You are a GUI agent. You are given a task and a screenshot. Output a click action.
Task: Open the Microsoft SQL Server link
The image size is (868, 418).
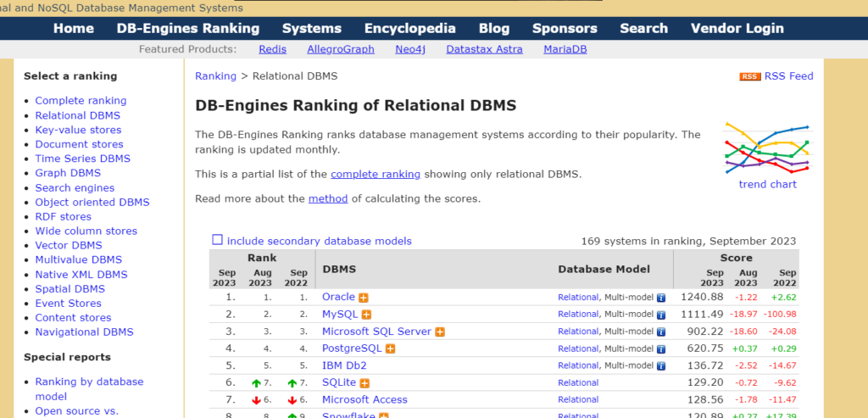tap(376, 332)
